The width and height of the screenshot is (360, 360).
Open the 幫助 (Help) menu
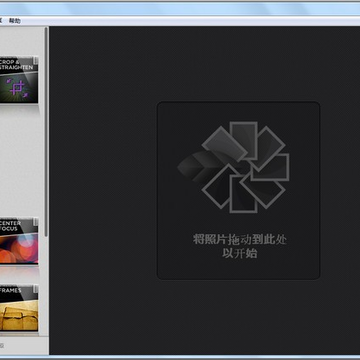(15, 21)
